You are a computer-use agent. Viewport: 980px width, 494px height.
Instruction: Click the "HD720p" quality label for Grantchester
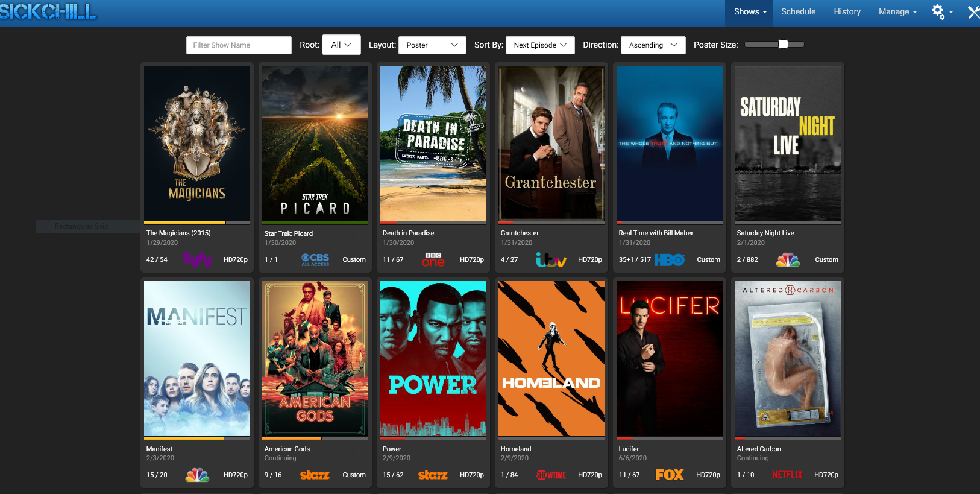coord(590,259)
